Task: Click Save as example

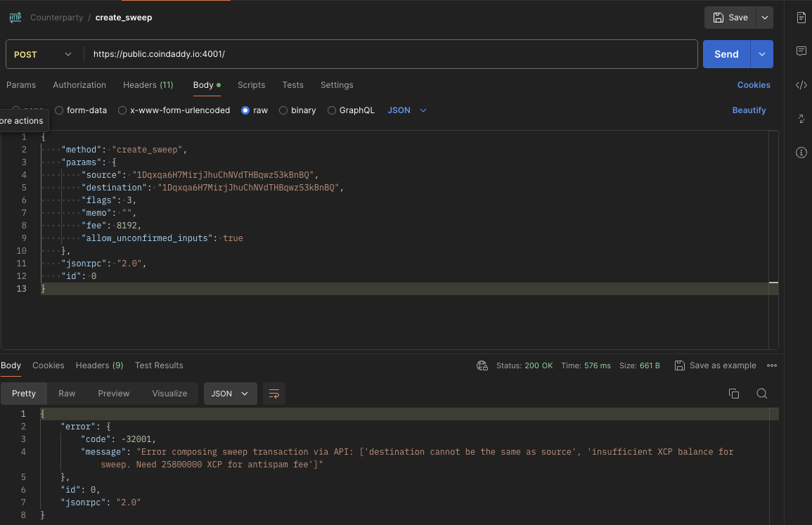Action: (x=715, y=365)
